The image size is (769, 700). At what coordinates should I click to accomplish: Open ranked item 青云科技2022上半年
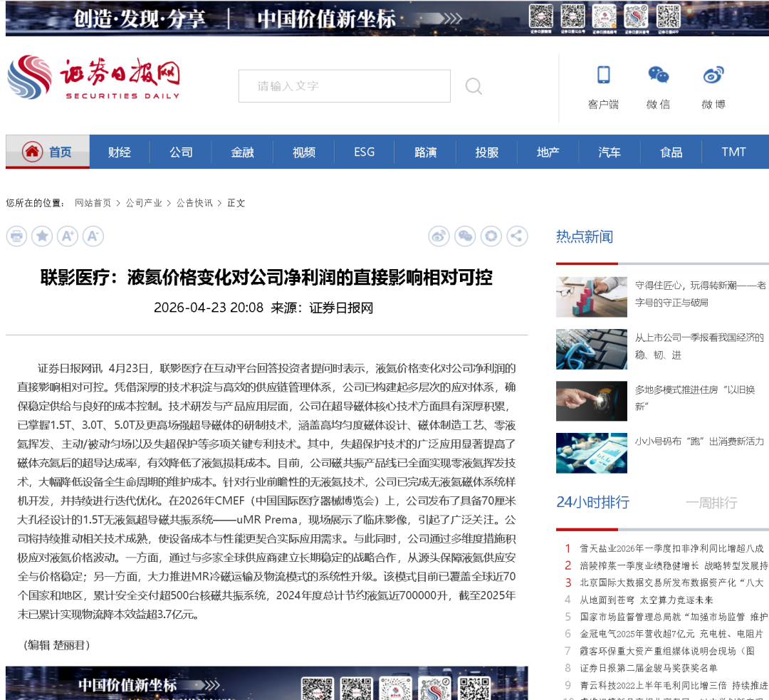pyautogui.click(x=674, y=685)
